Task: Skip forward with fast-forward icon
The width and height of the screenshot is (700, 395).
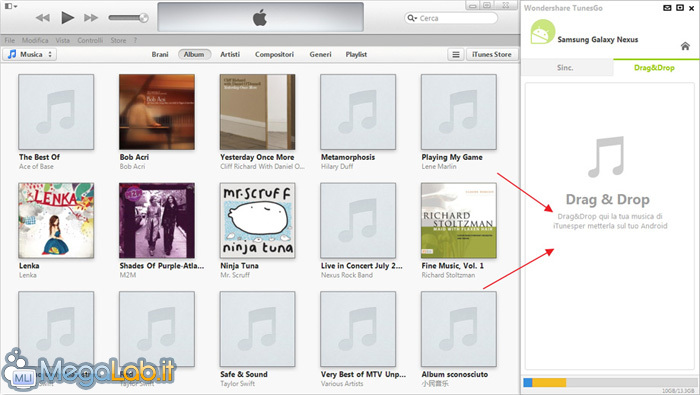Action: pos(91,18)
